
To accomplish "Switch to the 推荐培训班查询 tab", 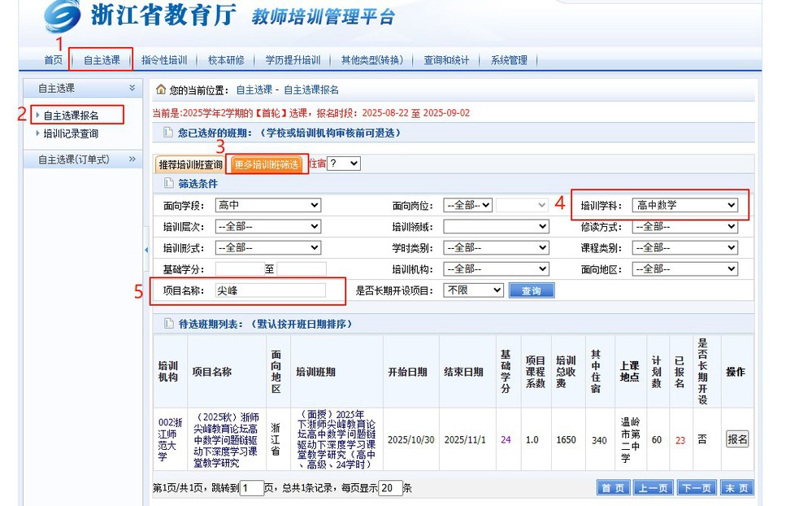I will pyautogui.click(x=190, y=164).
